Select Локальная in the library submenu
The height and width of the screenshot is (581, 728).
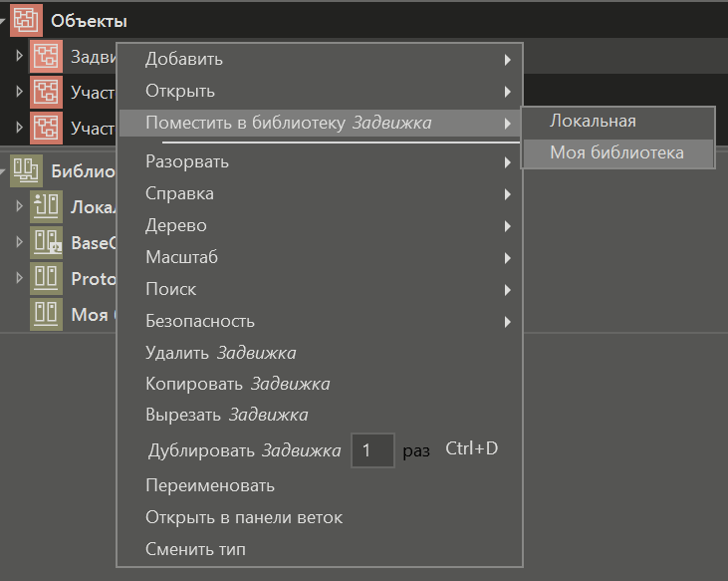point(593,121)
